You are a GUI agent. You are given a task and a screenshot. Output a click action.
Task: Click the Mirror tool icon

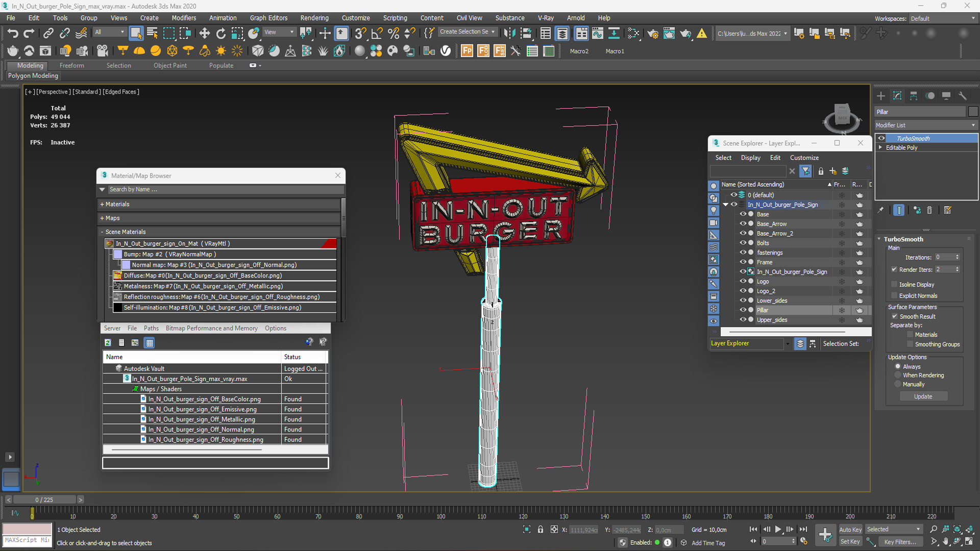509,34
